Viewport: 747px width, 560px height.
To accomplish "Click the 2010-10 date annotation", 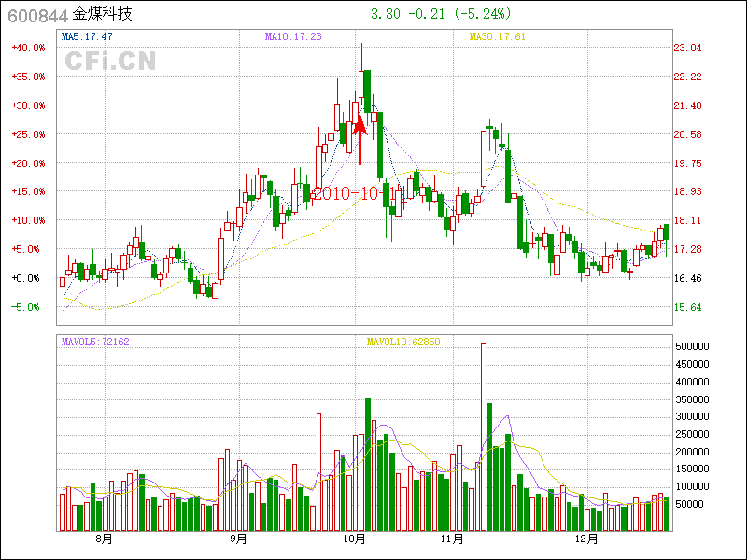I will (x=347, y=193).
